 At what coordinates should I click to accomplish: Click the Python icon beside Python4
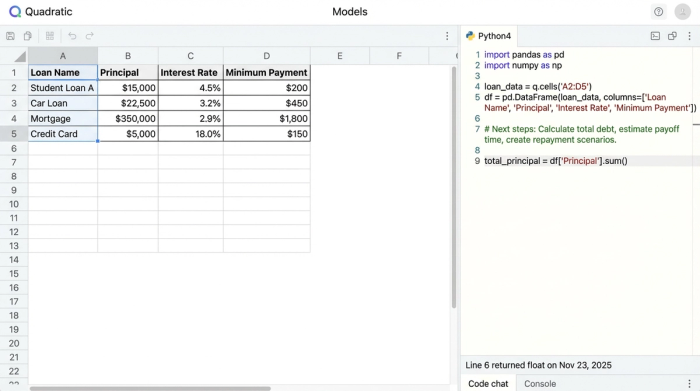470,36
